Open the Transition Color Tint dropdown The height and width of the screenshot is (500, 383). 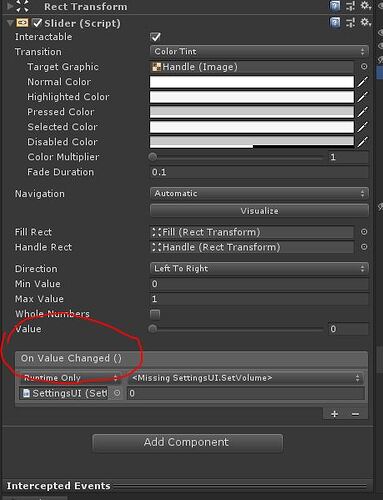pos(259,51)
